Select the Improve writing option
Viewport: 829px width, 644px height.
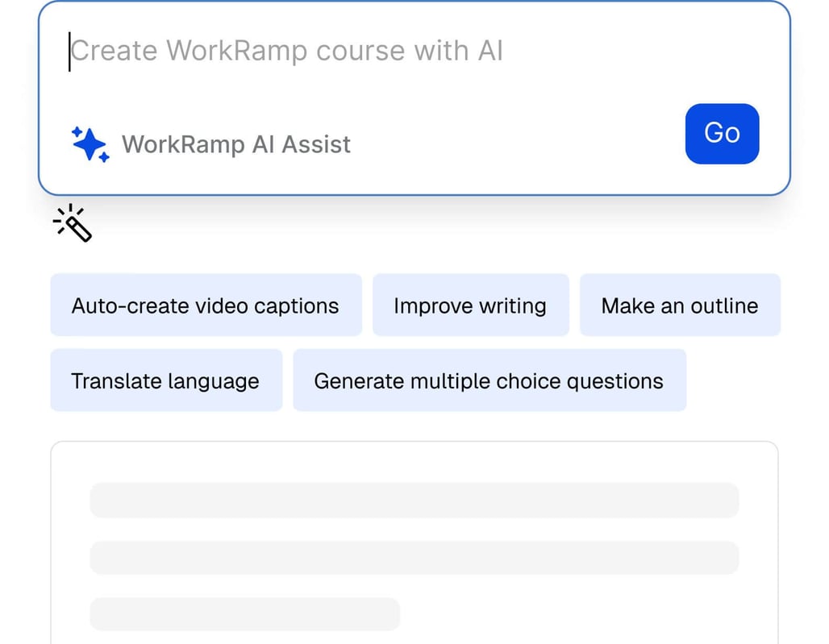pos(470,305)
